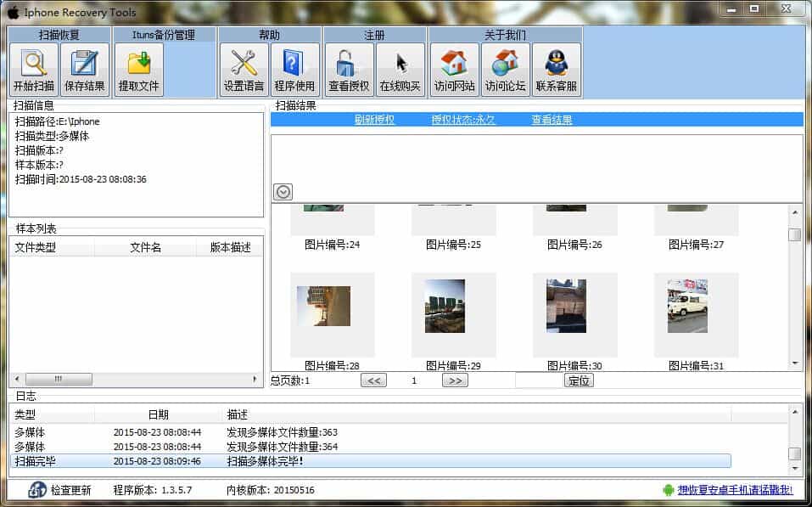812x507 pixels.
Task: Click the thumbnail panel scroll up arrow
Action: pyautogui.click(x=795, y=212)
